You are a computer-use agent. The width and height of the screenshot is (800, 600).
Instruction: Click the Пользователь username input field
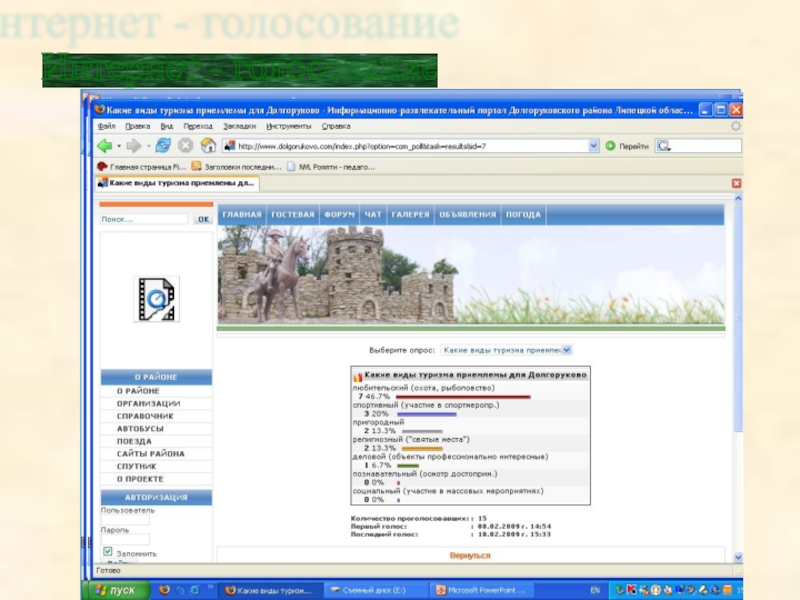tap(125, 520)
